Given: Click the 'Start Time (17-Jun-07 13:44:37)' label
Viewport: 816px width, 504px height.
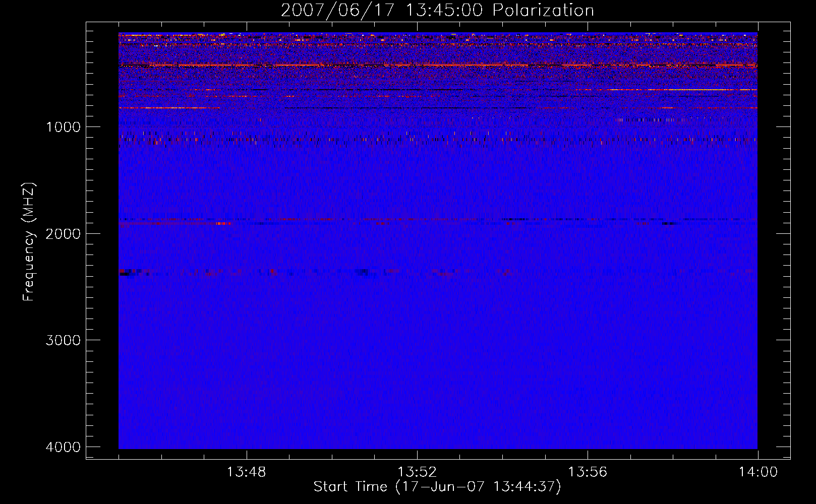Looking at the screenshot, I should [437, 487].
